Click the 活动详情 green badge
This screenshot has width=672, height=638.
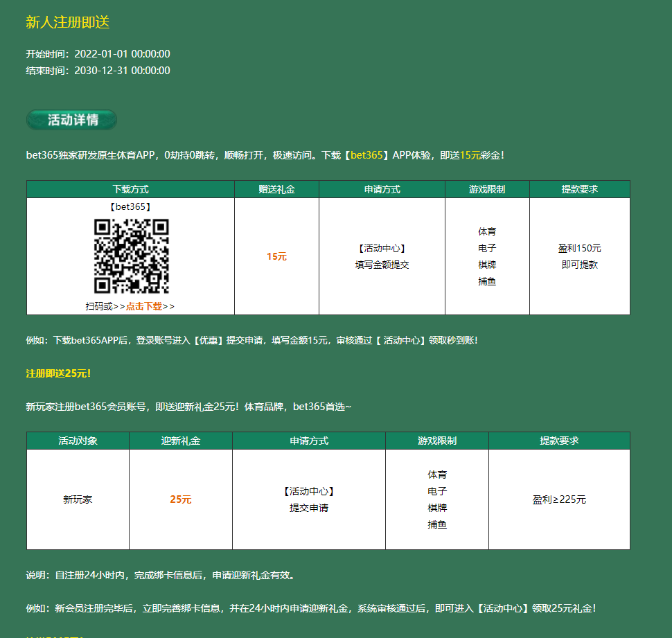point(72,120)
